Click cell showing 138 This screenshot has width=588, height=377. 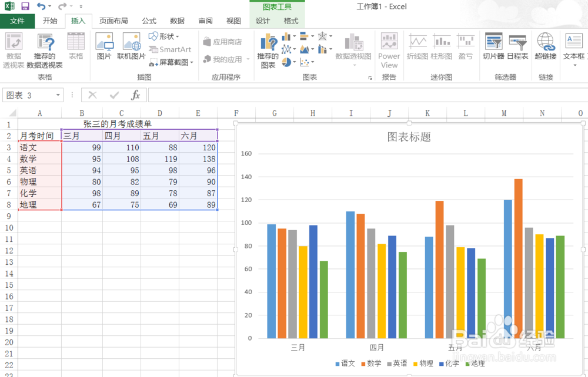(x=198, y=159)
